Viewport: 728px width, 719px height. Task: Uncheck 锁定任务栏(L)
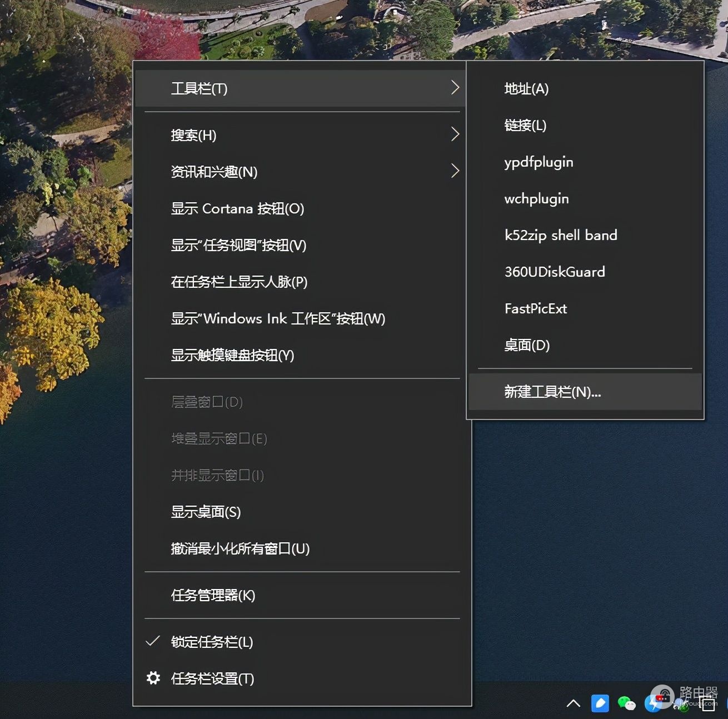coord(302,642)
